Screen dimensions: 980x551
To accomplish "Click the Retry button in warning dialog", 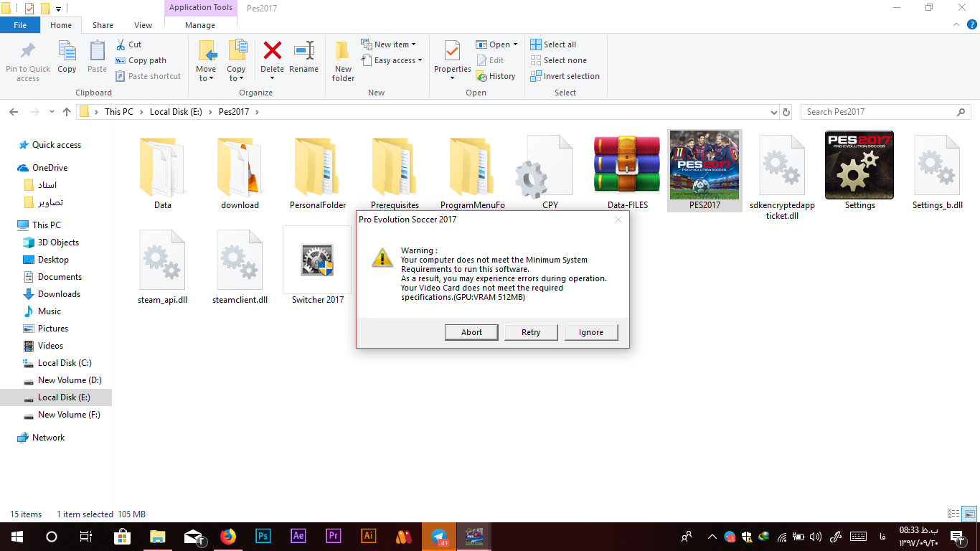I will (x=531, y=332).
